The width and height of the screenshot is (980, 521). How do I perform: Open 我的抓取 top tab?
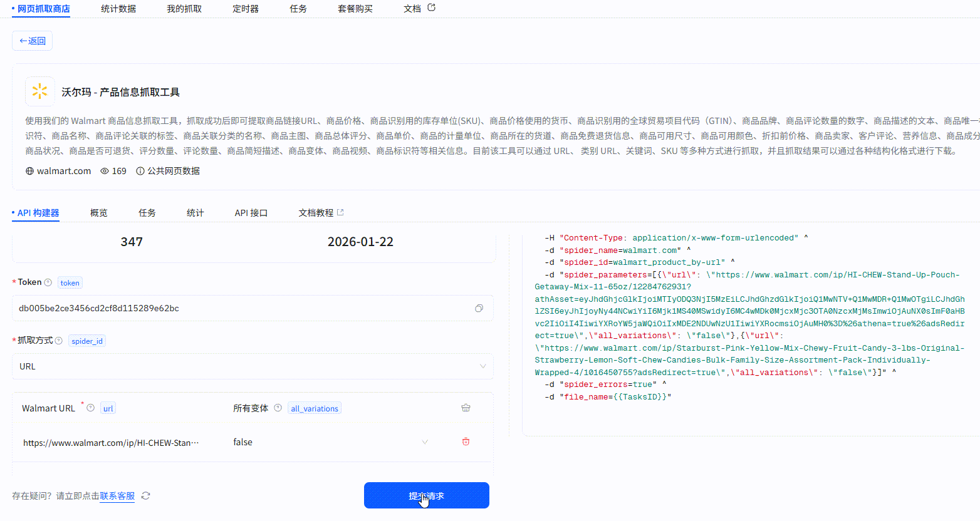click(184, 9)
